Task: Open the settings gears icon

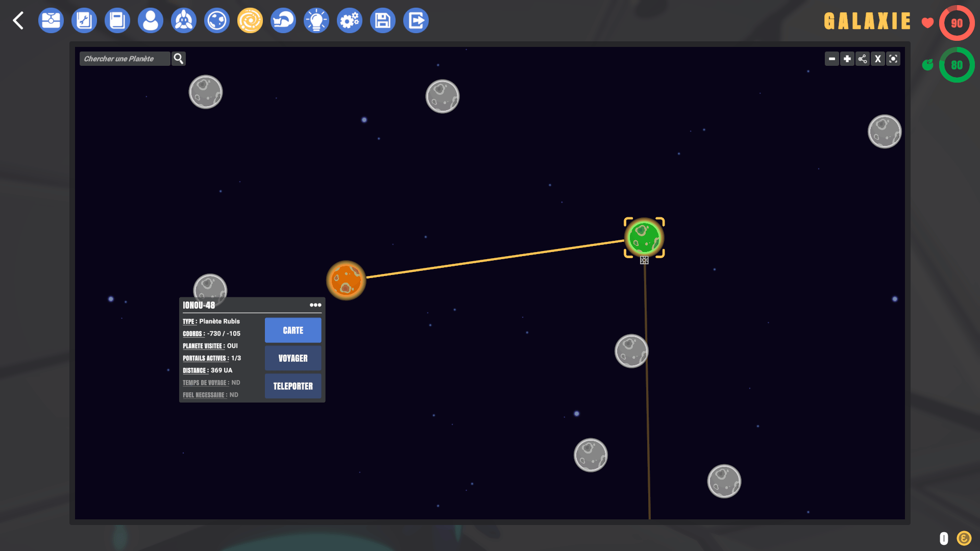Action: coord(350,21)
